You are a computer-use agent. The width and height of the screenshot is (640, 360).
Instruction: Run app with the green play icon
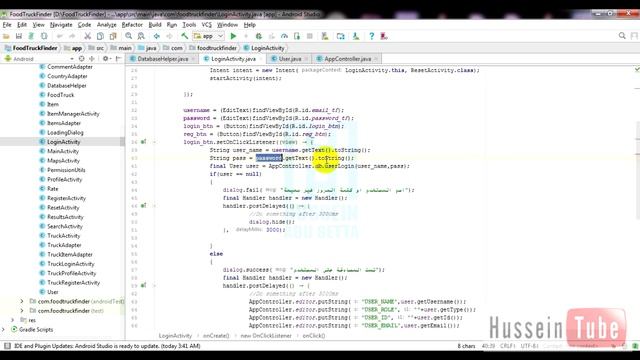[x=233, y=36]
